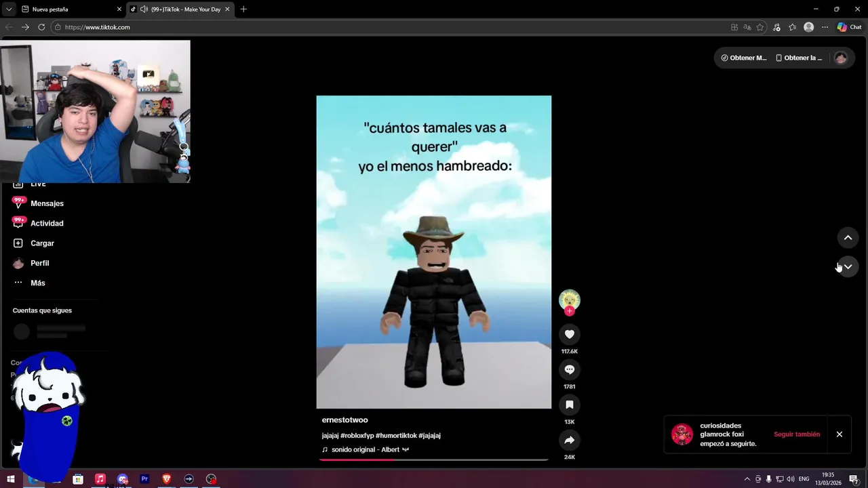The height and width of the screenshot is (488, 868).
Task: Switch ENG input language
Action: point(804,479)
